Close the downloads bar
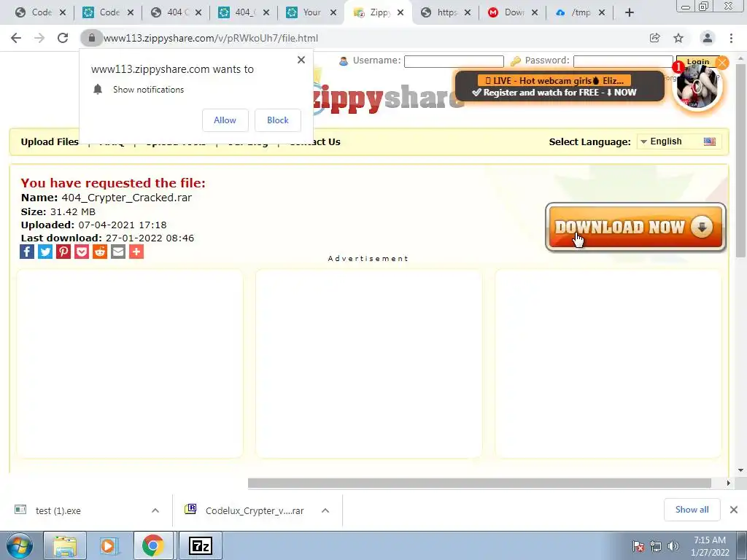747x560 pixels. (x=734, y=510)
